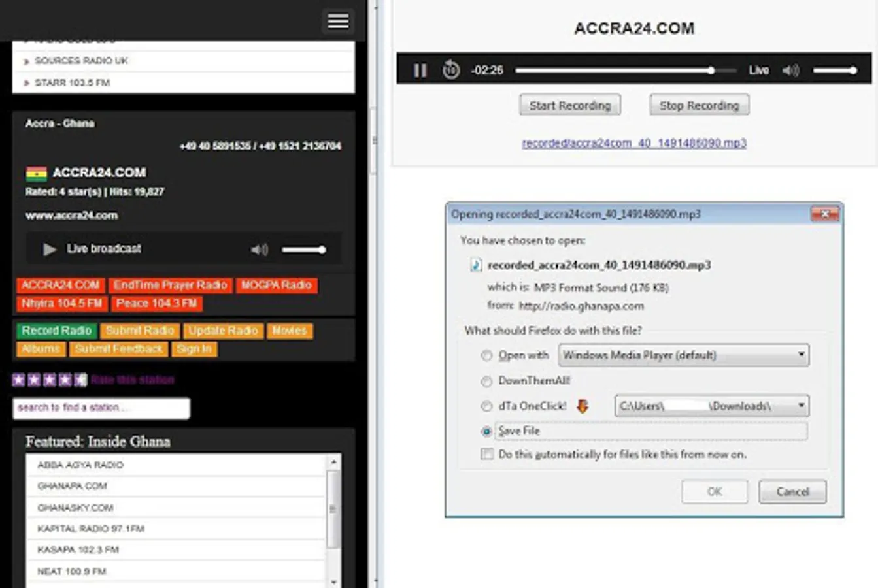This screenshot has width=878, height=588.
Task: Select the DownThemAll radio option
Action: click(486, 381)
